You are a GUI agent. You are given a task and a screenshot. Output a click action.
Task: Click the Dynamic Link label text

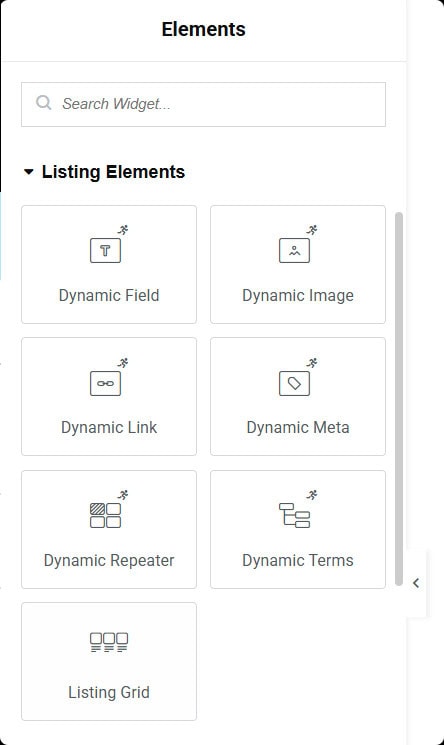(x=109, y=427)
